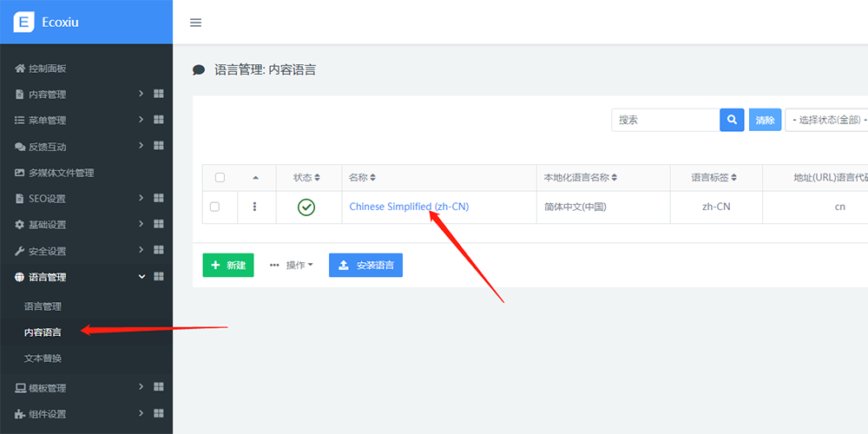
Task: Check the Chinese Simplified row checkbox
Action: point(214,207)
